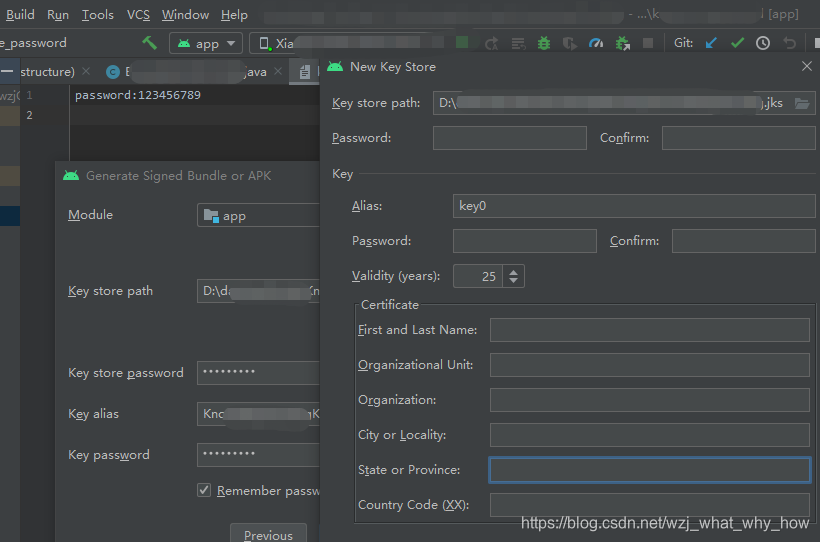Click the Apply Changes and Restart Activity icon
820x542 pixels.
coord(491,43)
